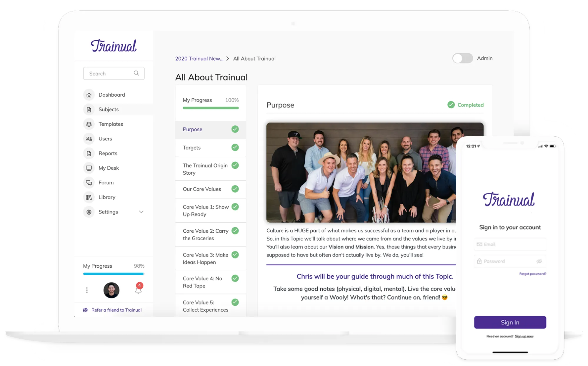The height and width of the screenshot is (366, 588).
Task: Click the Users people icon
Action: [89, 139]
